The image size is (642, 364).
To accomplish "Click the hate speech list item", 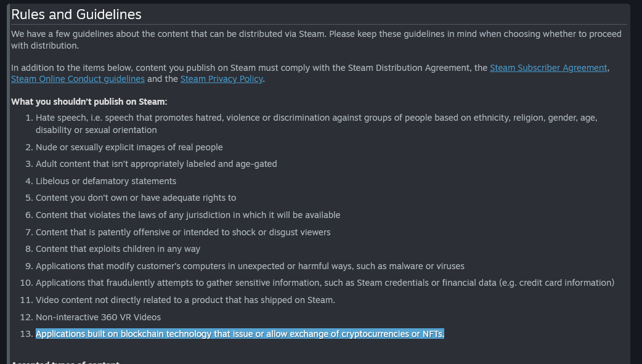I will click(x=316, y=123).
